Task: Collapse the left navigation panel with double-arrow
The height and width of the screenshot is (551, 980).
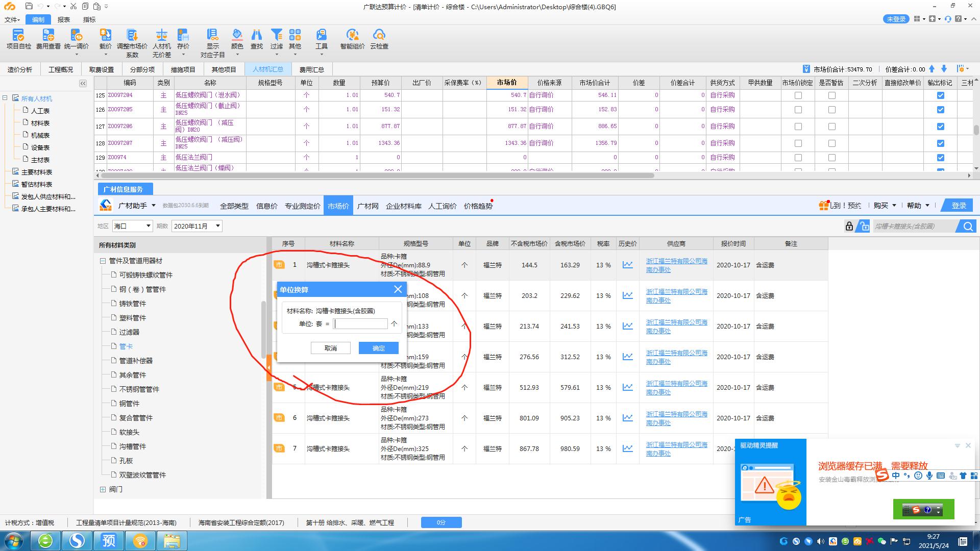Action: (83, 83)
